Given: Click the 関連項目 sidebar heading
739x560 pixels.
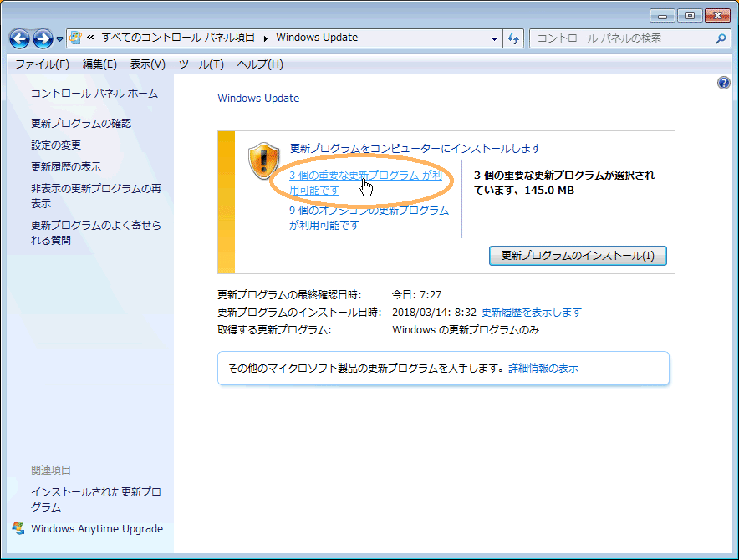Looking at the screenshot, I should pos(51,471).
